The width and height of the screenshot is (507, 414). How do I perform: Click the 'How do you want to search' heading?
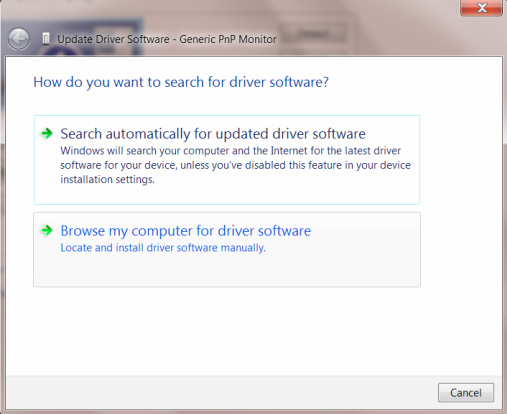click(181, 82)
